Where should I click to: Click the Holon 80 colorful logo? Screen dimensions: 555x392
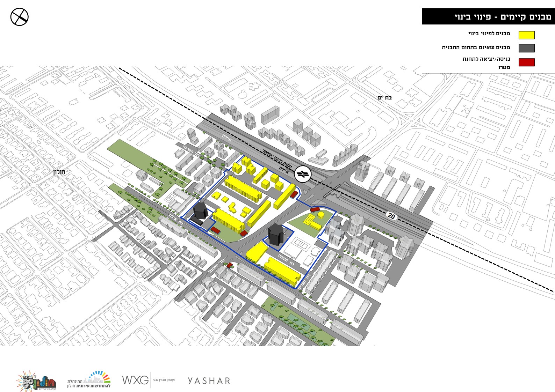pos(36,381)
